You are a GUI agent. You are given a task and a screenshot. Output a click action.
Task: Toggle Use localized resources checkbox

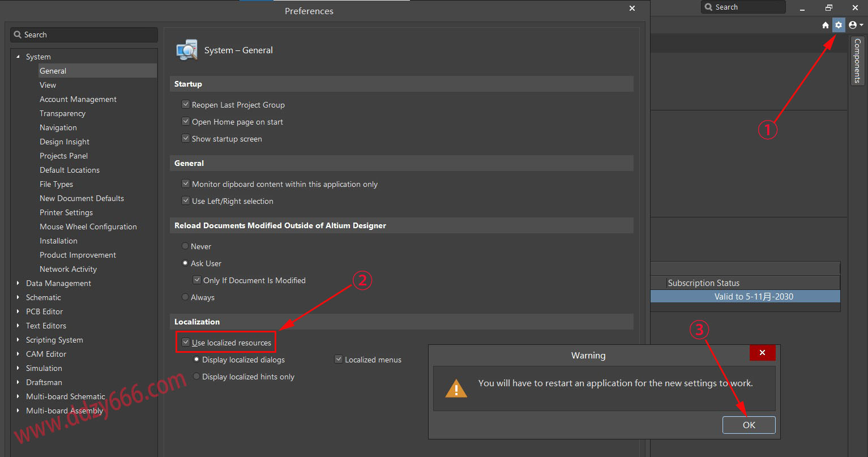[186, 343]
